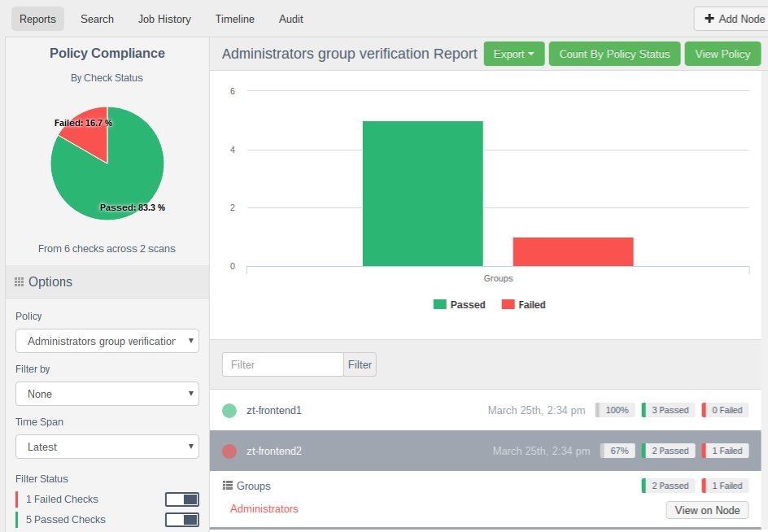Viewport: 768px width, 532px height.
Task: Switch to the Job History tab
Action: click(x=164, y=19)
